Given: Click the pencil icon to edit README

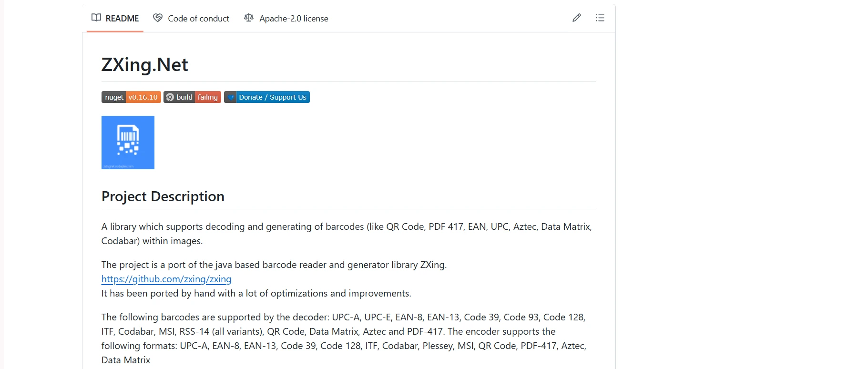Looking at the screenshot, I should click(x=576, y=18).
